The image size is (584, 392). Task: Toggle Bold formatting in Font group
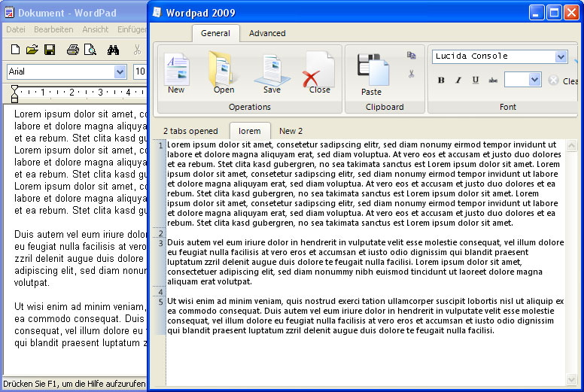point(441,80)
